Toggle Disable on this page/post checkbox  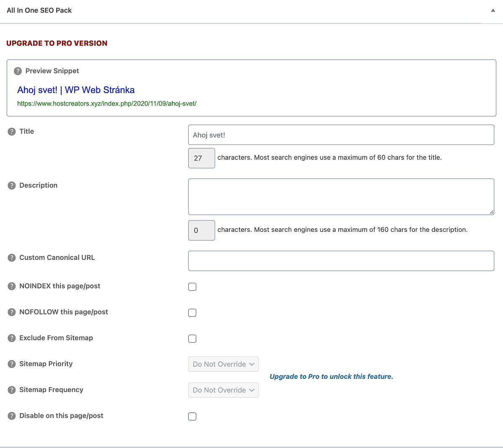[x=192, y=416]
